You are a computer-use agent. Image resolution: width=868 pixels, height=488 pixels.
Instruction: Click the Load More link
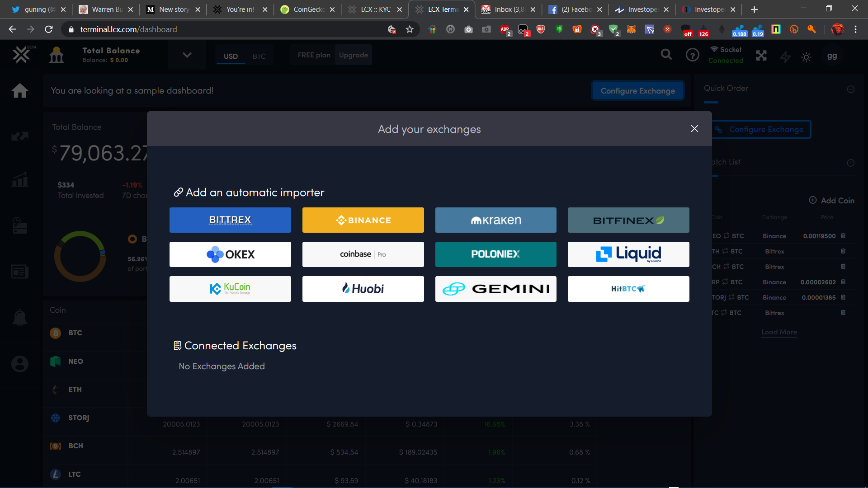pos(779,332)
